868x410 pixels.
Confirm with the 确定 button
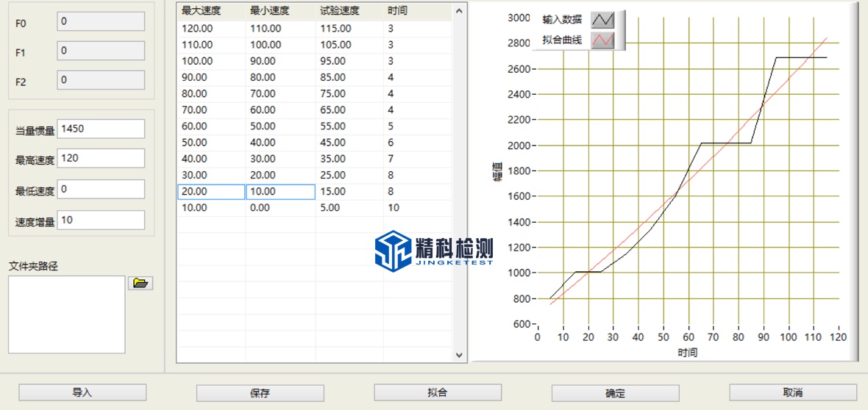tap(615, 393)
